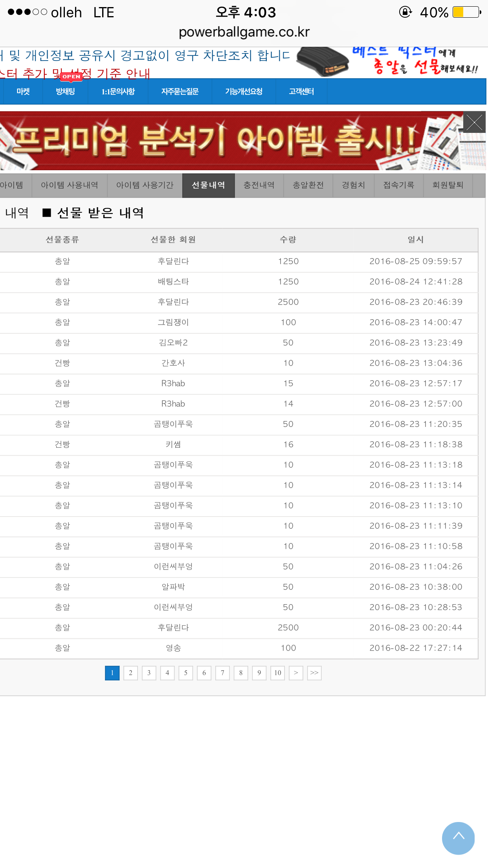The width and height of the screenshot is (488, 868).
Task: Tap the 오후 4:03 status bar clock
Action: click(246, 12)
